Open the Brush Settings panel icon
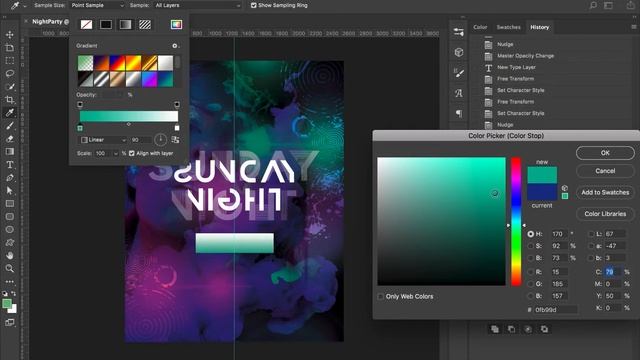Image resolution: width=640 pixels, height=360 pixels. click(459, 73)
